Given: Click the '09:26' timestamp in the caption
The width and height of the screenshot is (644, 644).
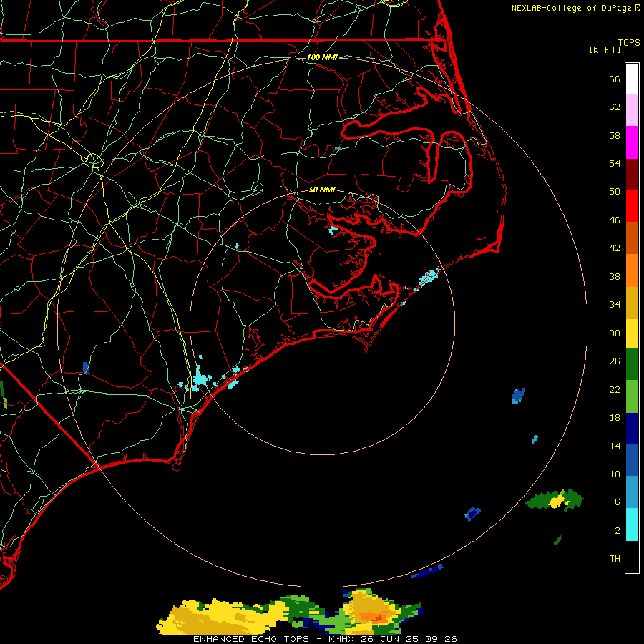Looking at the screenshot, I should (x=441, y=639).
